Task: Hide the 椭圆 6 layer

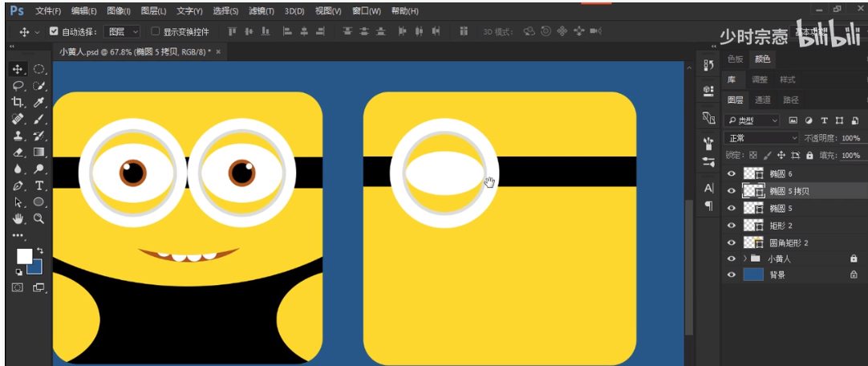Action: (731, 173)
